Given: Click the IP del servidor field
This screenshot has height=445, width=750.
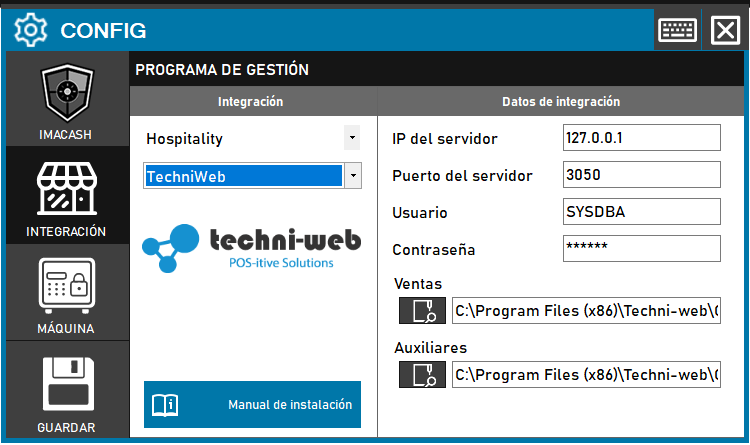Looking at the screenshot, I should click(642, 138).
